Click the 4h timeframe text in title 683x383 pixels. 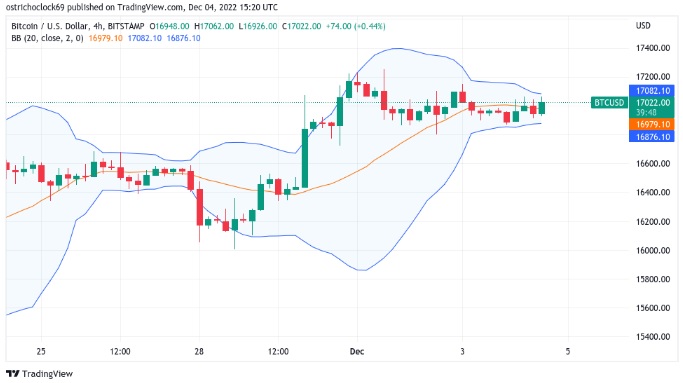pyautogui.click(x=98, y=26)
